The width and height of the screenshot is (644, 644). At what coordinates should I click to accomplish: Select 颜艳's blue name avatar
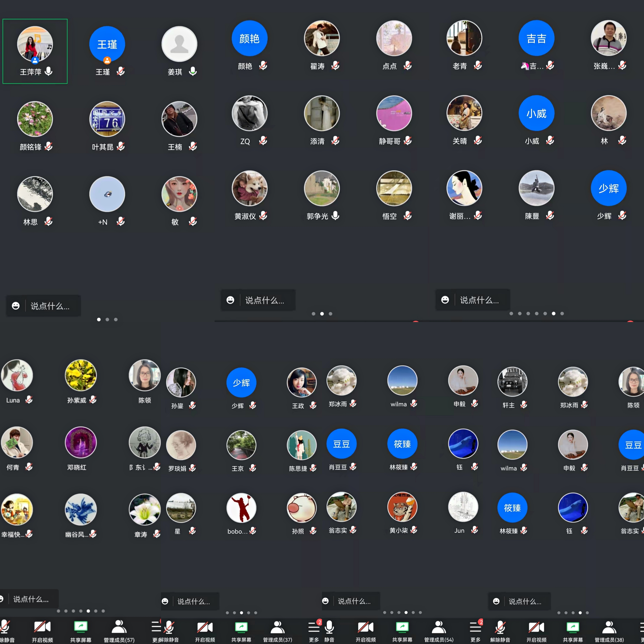[x=249, y=38]
